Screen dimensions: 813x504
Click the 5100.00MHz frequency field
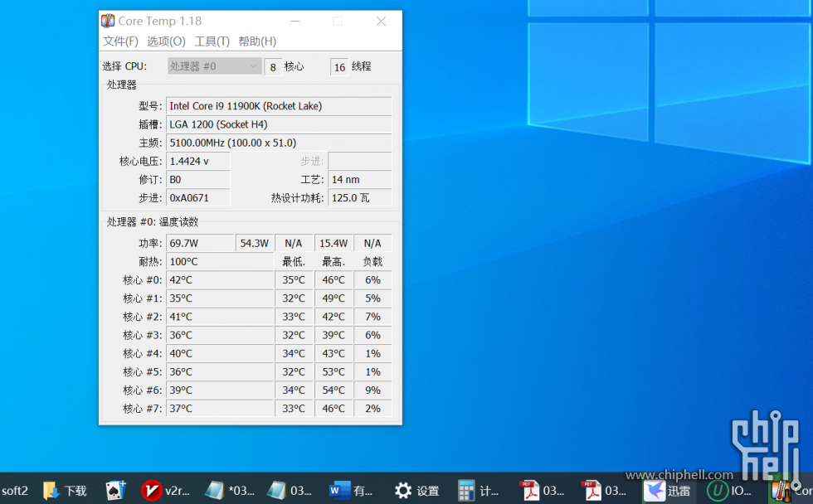click(x=279, y=143)
